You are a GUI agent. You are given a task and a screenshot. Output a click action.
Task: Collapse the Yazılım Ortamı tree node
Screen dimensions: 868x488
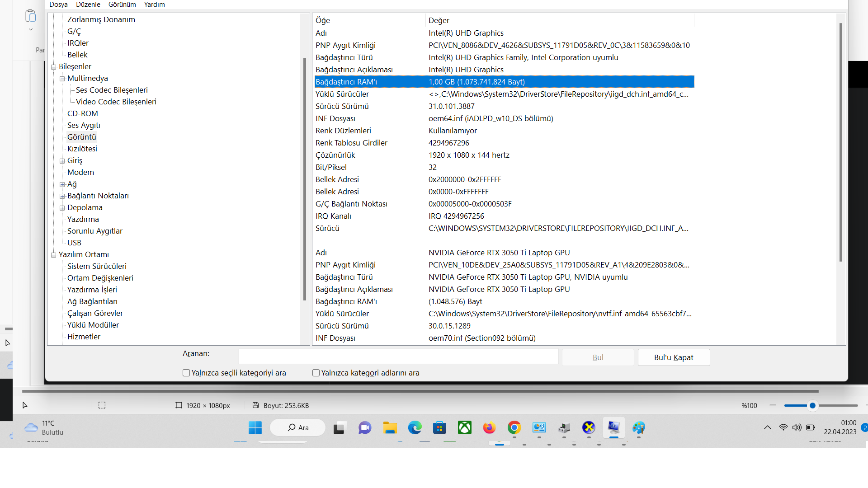54,255
